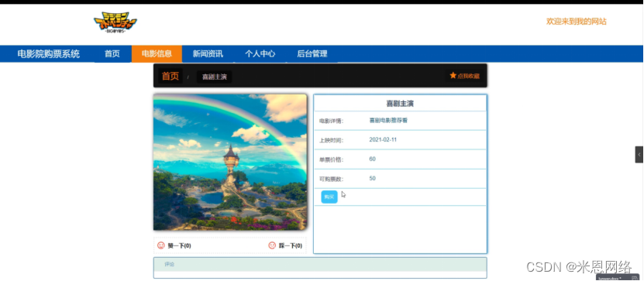Click the 喜剧主演 breadcrumb item
This screenshot has height=281, width=644.
click(x=215, y=77)
